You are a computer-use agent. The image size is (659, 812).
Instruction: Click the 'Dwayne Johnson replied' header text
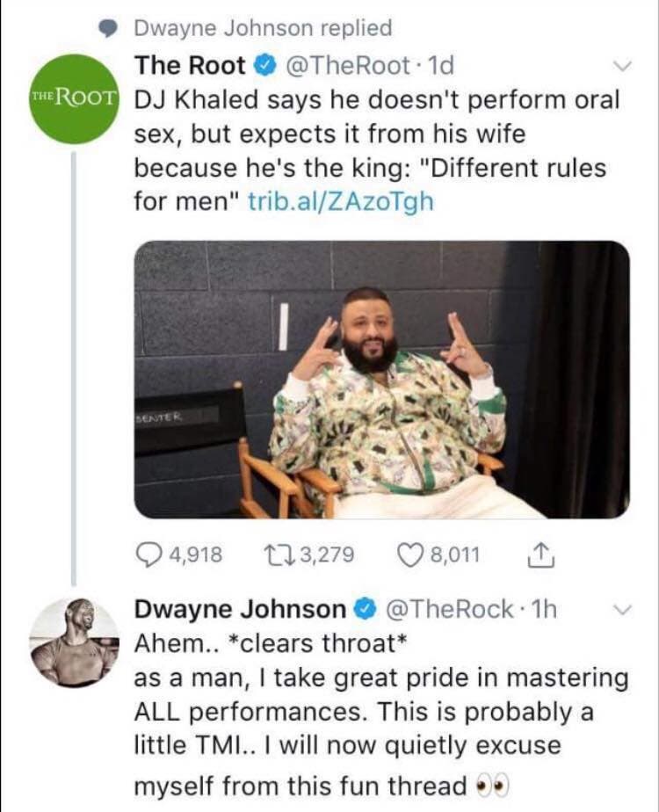263,28
